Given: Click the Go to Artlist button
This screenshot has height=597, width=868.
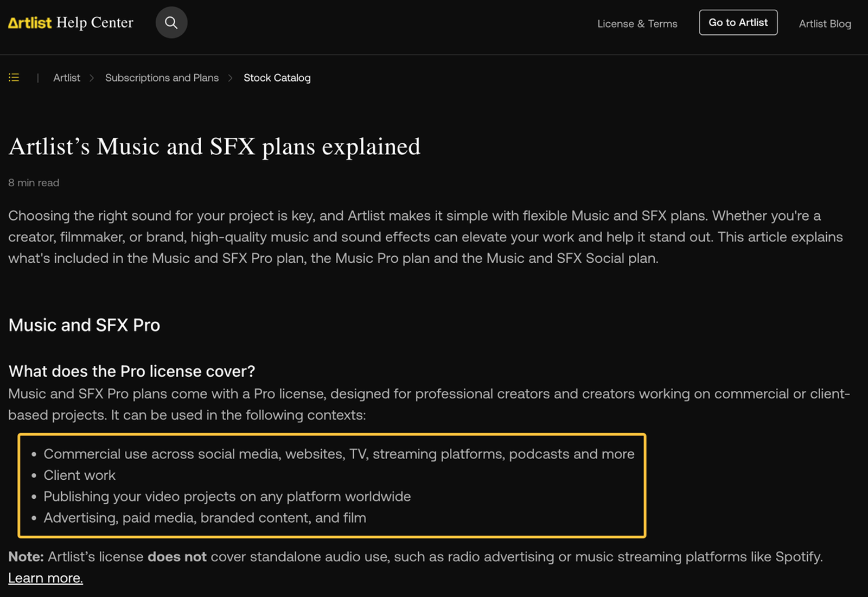Looking at the screenshot, I should [738, 22].
